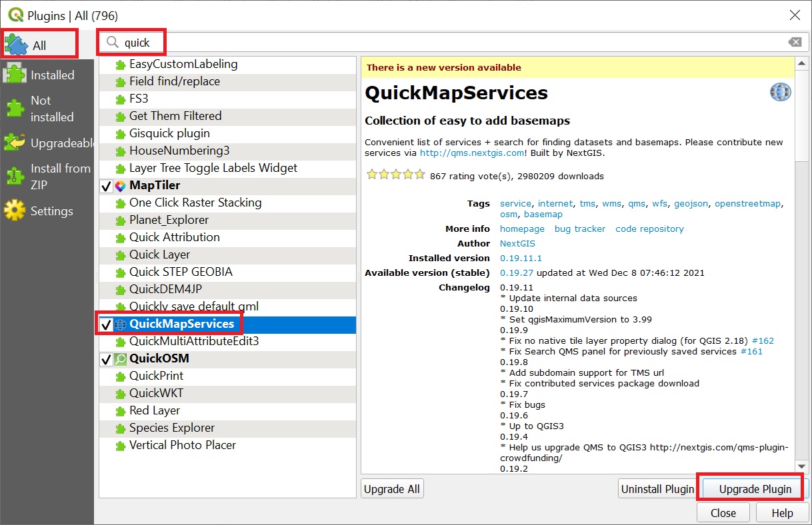Screen dimensions: 812x525
Task: Click the Installed puzzle icon
Action: pyautogui.click(x=15, y=75)
